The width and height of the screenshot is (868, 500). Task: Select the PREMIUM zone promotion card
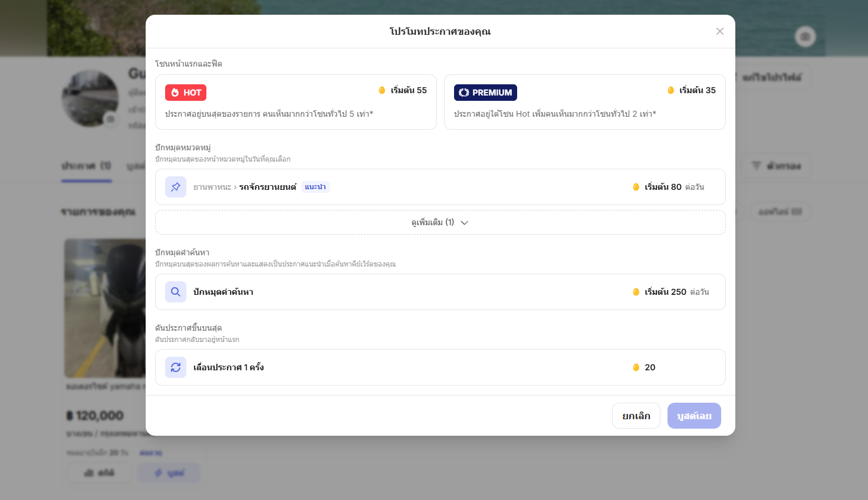[x=585, y=102]
